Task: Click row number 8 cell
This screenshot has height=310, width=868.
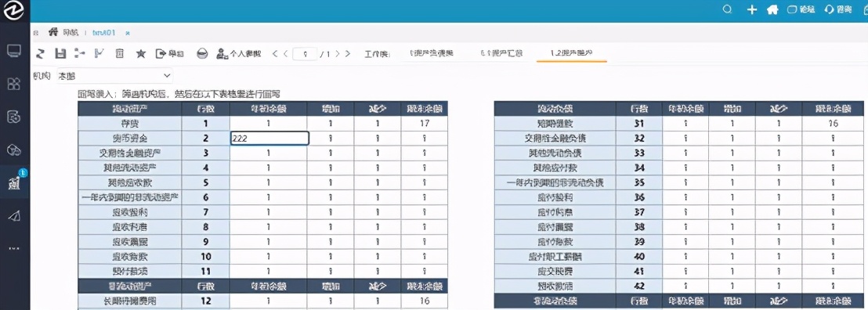Action: coord(206,227)
